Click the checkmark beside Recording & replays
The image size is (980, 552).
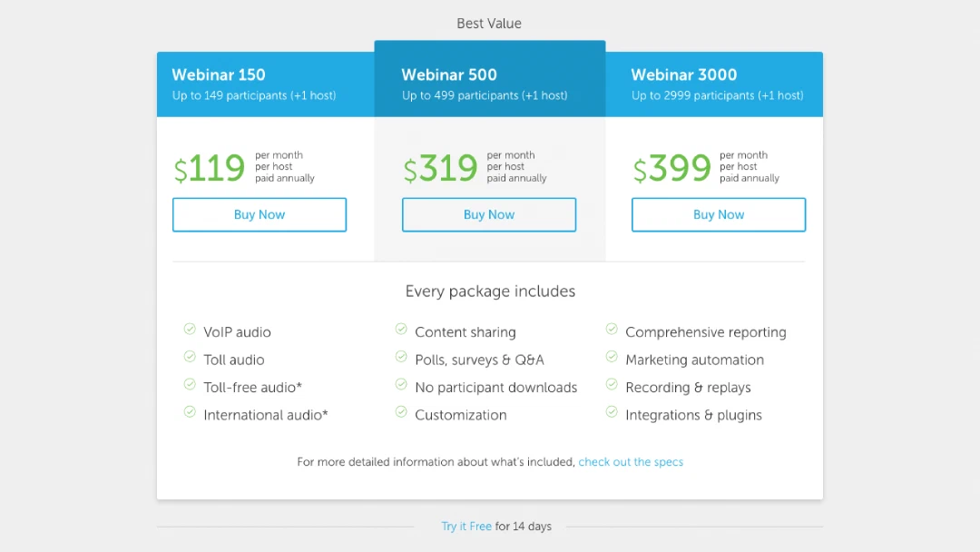(612, 384)
